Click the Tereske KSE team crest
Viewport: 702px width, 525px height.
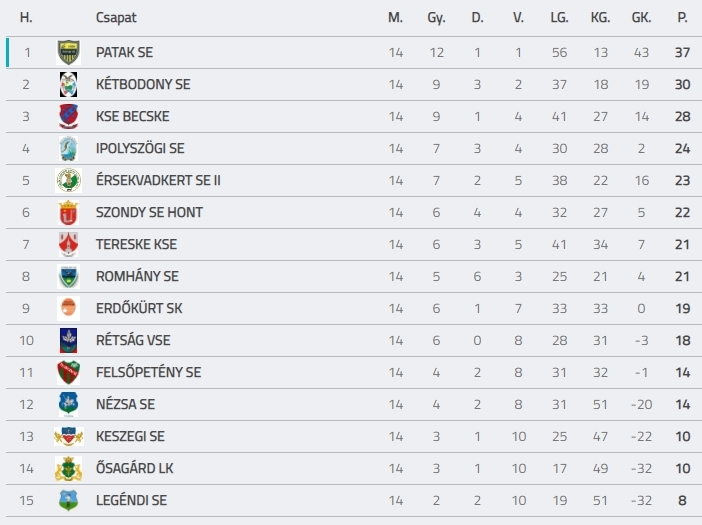point(68,244)
